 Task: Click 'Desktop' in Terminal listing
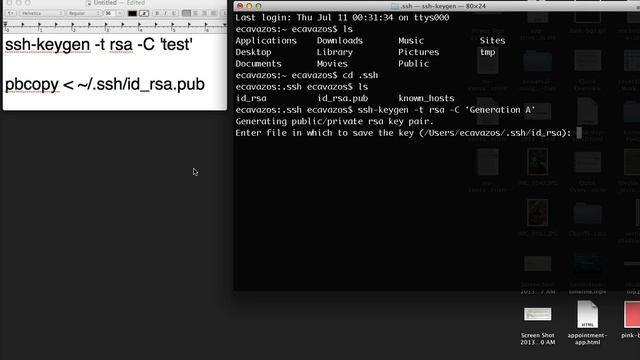coord(253,52)
